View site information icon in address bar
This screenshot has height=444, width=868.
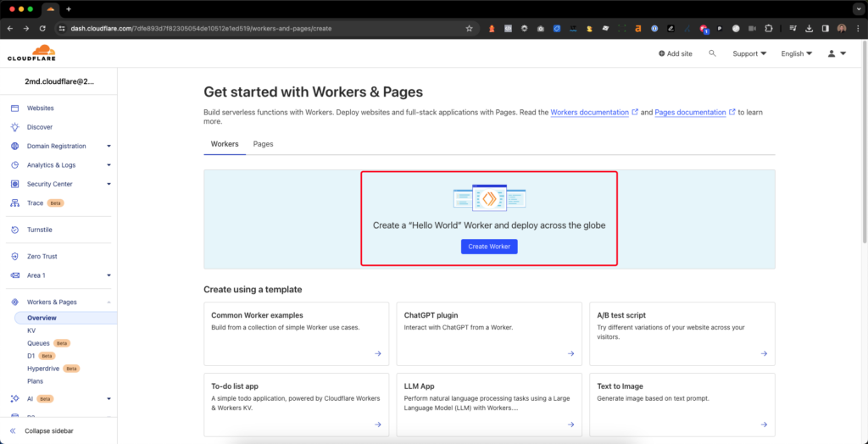pos(62,28)
